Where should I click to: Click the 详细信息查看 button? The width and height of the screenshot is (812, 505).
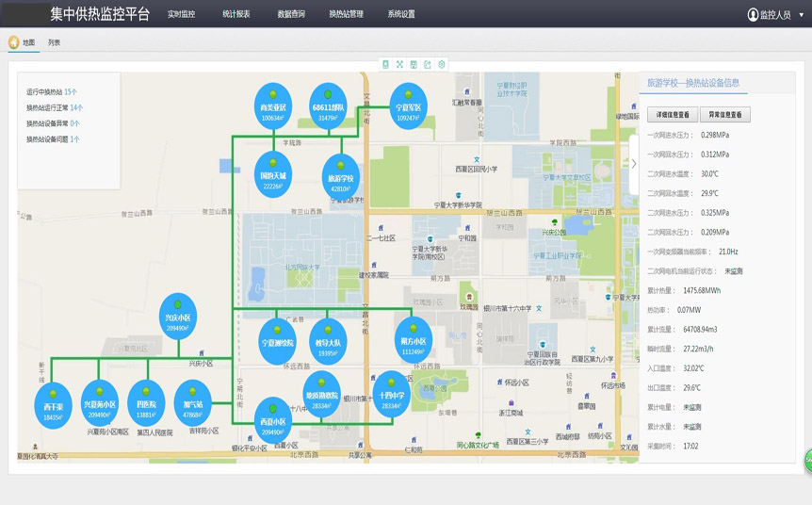(x=672, y=115)
